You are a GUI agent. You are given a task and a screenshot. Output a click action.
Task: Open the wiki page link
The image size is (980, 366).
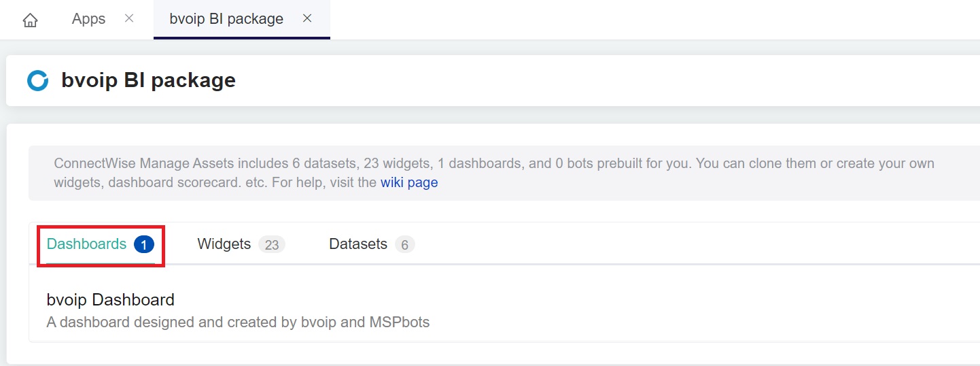click(x=409, y=182)
